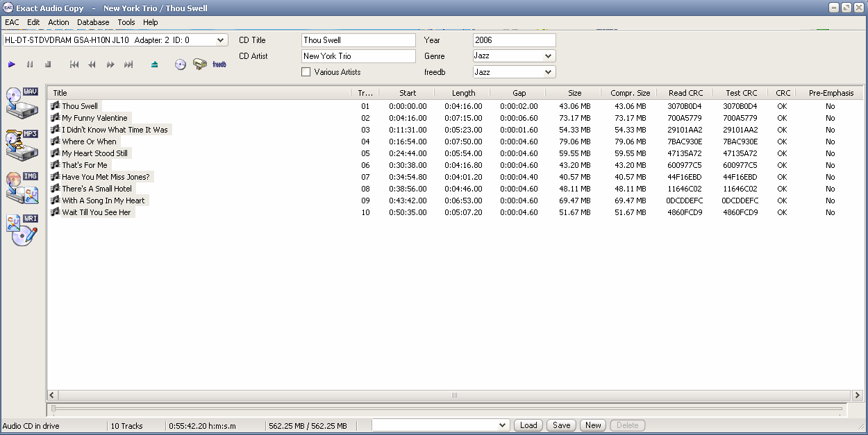This screenshot has height=435, width=868.
Task: Open the Genre dropdown
Action: tap(549, 56)
